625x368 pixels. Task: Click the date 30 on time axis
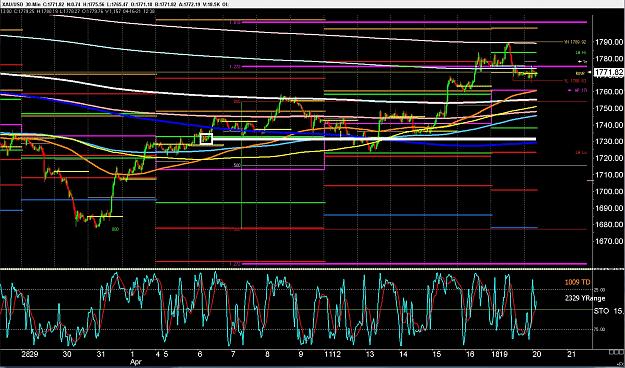[67, 354]
